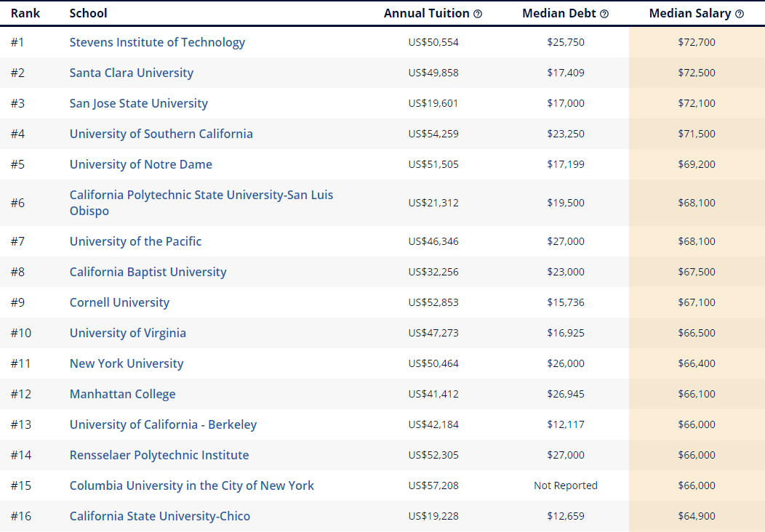Open California Baptist University page
Screen dimensions: 765x532
pyautogui.click(x=148, y=272)
